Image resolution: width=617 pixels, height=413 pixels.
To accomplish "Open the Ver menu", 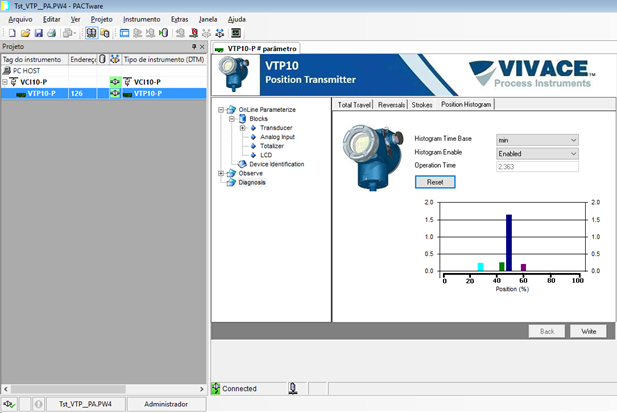I will click(x=76, y=19).
